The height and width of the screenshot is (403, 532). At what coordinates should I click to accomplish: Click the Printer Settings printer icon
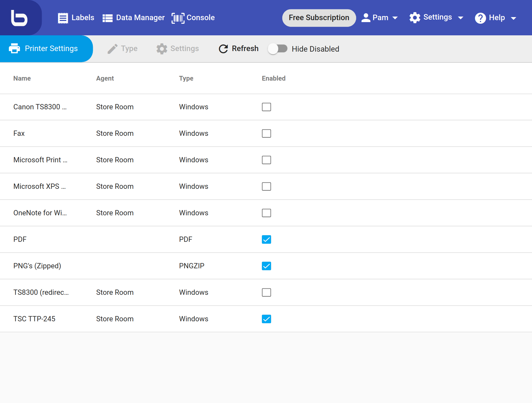point(14,49)
